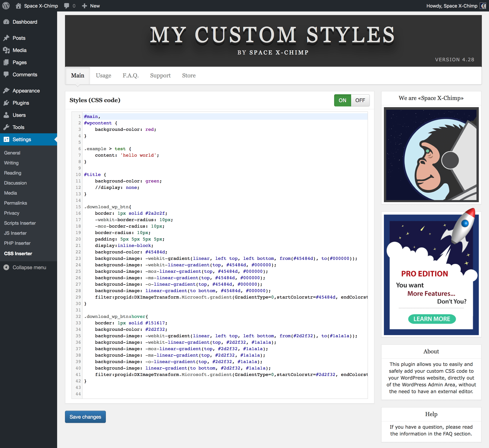Open Scripts Inserter settings
The height and width of the screenshot is (448, 489).
pos(20,223)
